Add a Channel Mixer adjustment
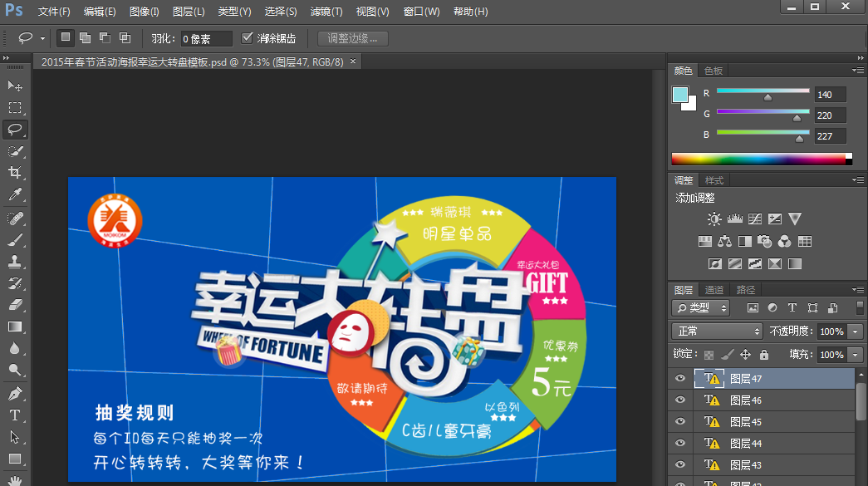 point(785,242)
